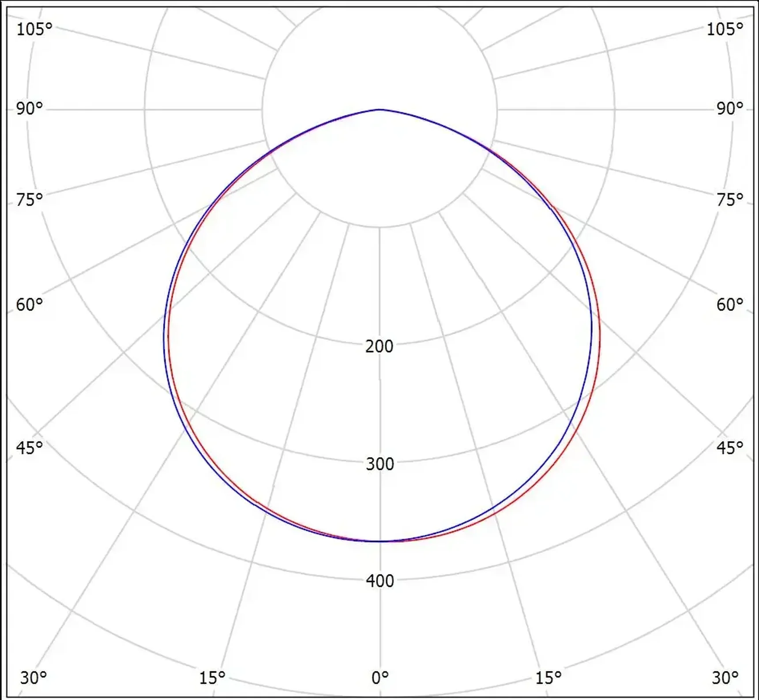Click the 200 radial value label
Viewport: 759px width, 700px height.
pos(379,347)
